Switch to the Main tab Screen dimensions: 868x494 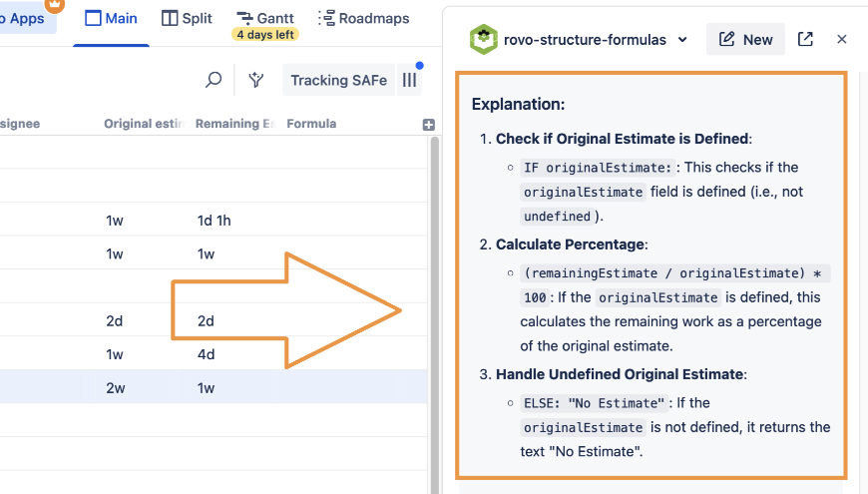point(112,18)
